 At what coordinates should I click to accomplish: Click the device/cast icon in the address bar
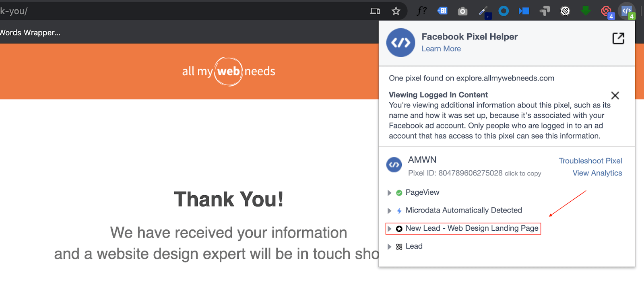click(x=375, y=11)
